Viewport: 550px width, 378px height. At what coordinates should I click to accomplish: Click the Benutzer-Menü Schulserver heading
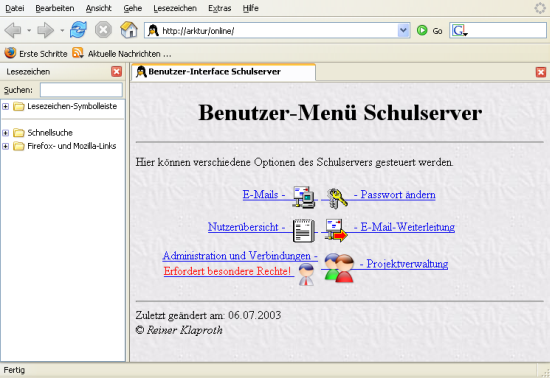click(x=340, y=113)
